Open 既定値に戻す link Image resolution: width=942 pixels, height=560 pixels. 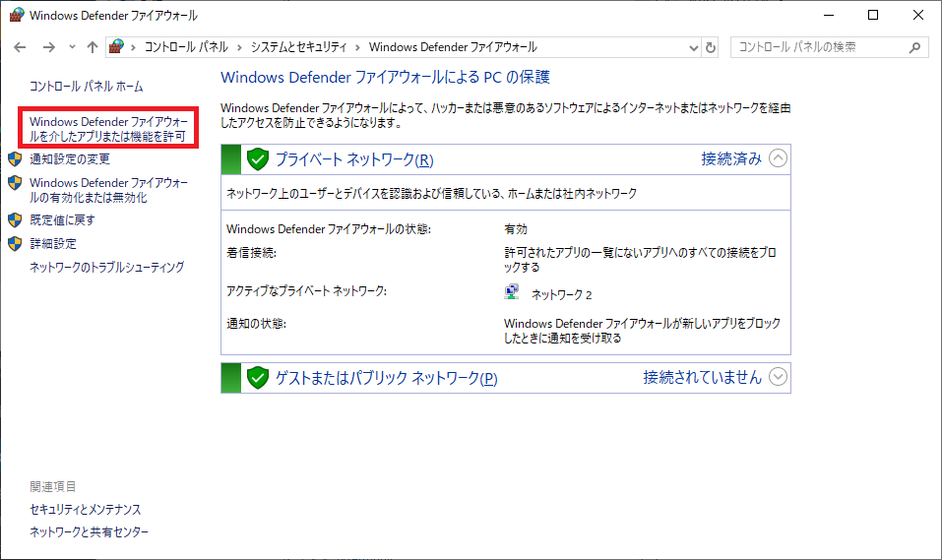coord(62,220)
